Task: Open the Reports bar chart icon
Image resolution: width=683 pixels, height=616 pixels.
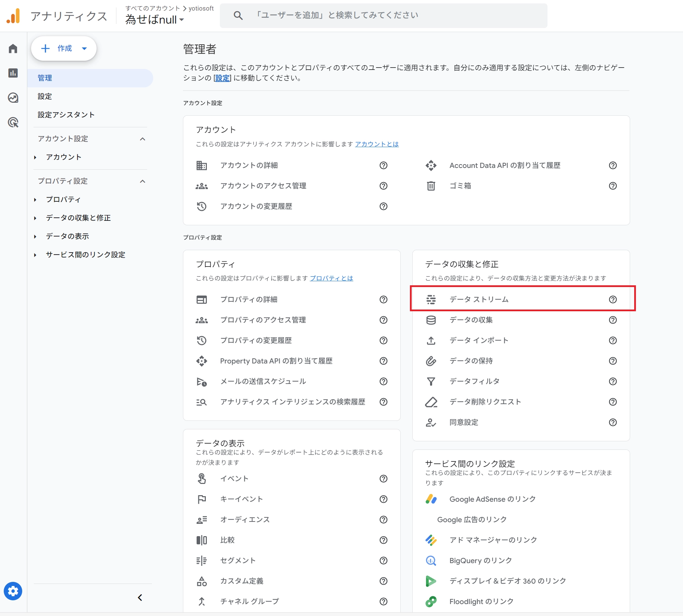Action: 13,73
